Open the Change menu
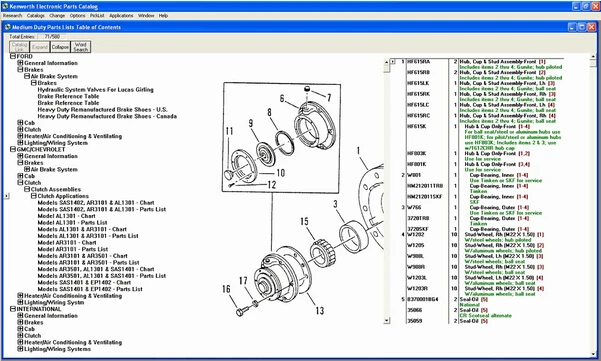 (x=57, y=16)
